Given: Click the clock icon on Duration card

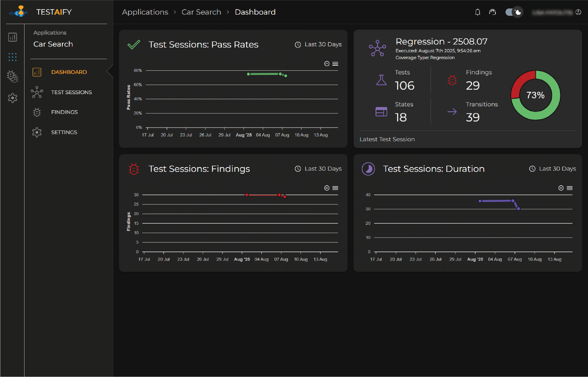Looking at the screenshot, I should point(532,169).
